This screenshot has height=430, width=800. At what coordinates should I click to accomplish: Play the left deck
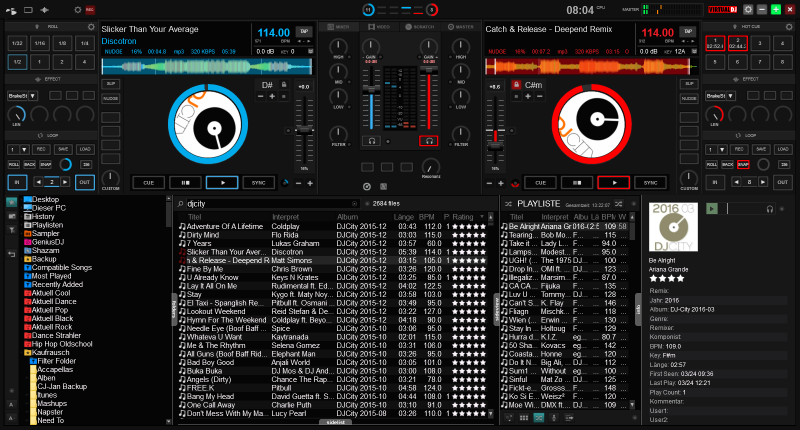tap(222, 183)
